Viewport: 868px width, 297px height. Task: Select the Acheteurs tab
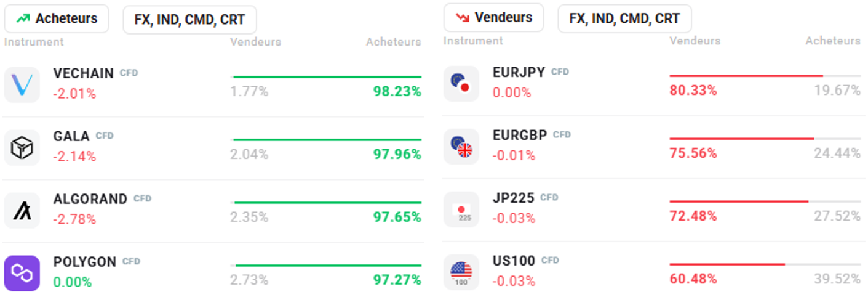pyautogui.click(x=57, y=18)
